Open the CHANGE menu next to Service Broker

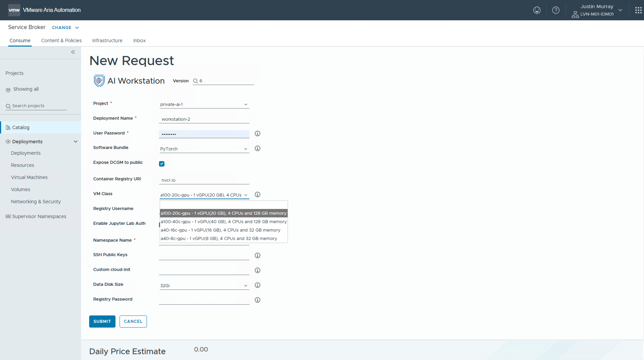pos(65,27)
